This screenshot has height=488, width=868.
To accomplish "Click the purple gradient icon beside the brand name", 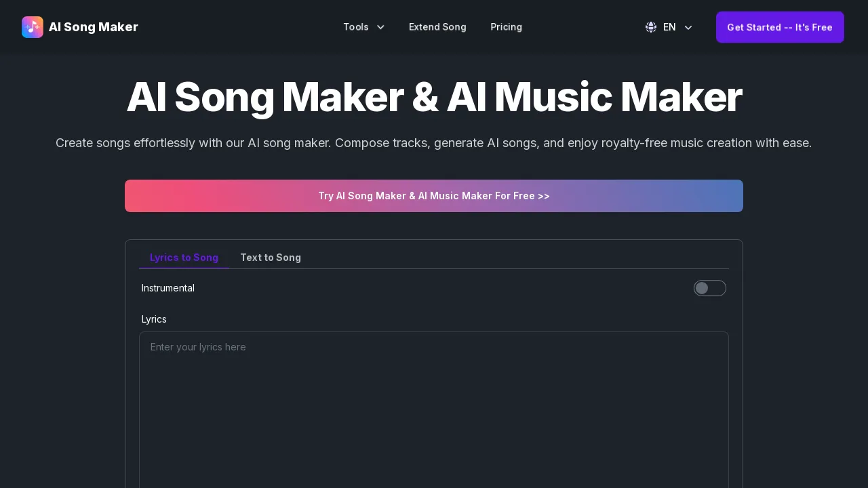I will tap(33, 27).
